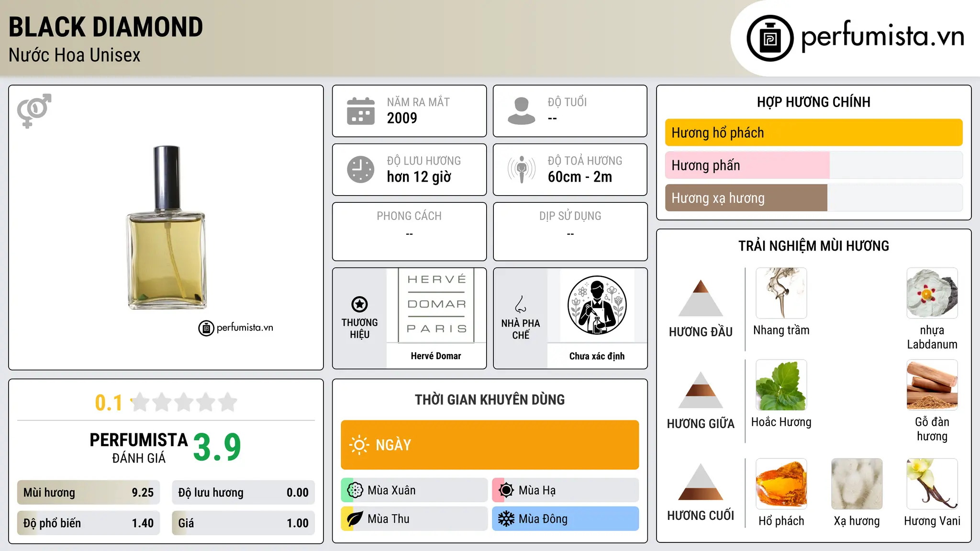Click the Hương phấn accord bar

813,165
